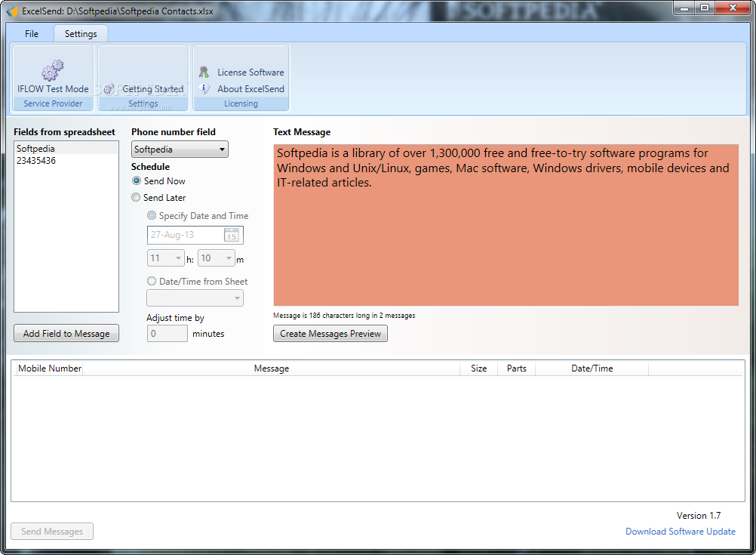Click the About ExcelSend info icon
Screen dimensions: 756x555
(x=204, y=88)
